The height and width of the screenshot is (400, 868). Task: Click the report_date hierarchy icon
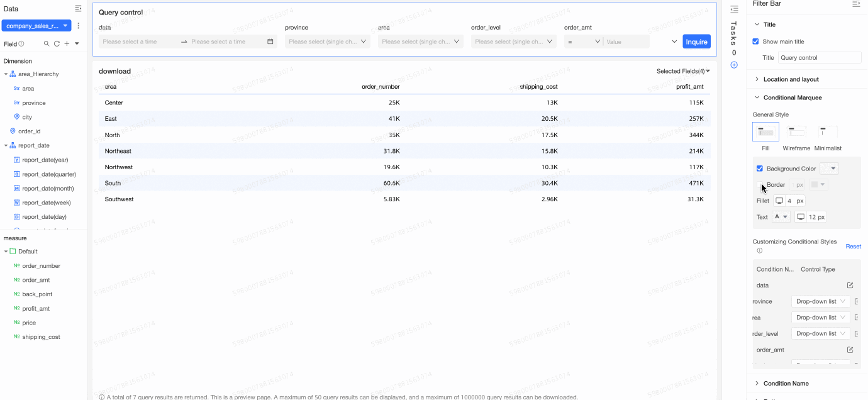pos(13,145)
